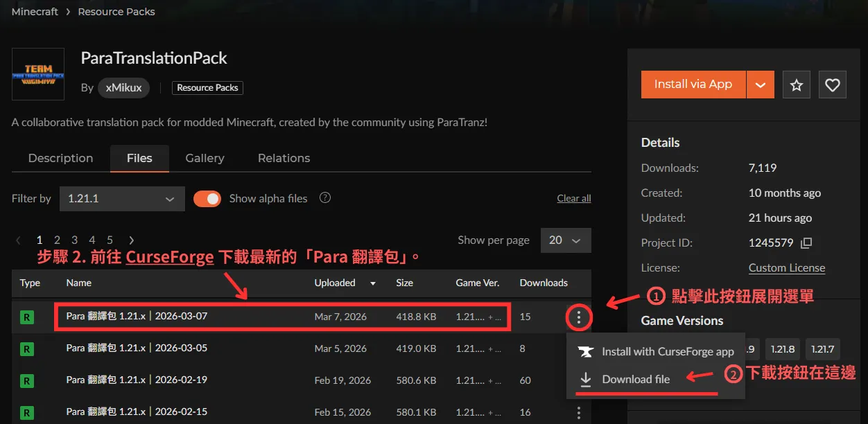Image resolution: width=868 pixels, height=424 pixels.
Task: Switch to the Gallery tab
Action: click(205, 158)
